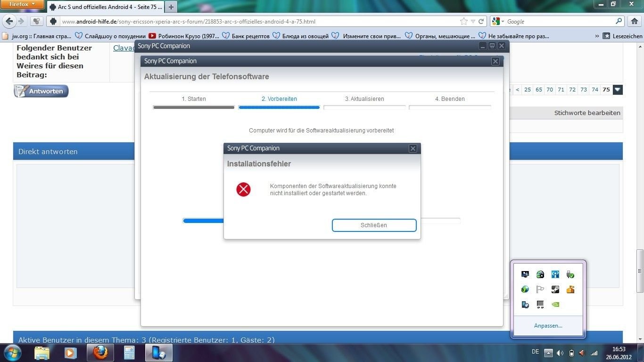Open Windows Media Player from the taskbar
The image size is (644, 362).
pyautogui.click(x=70, y=353)
